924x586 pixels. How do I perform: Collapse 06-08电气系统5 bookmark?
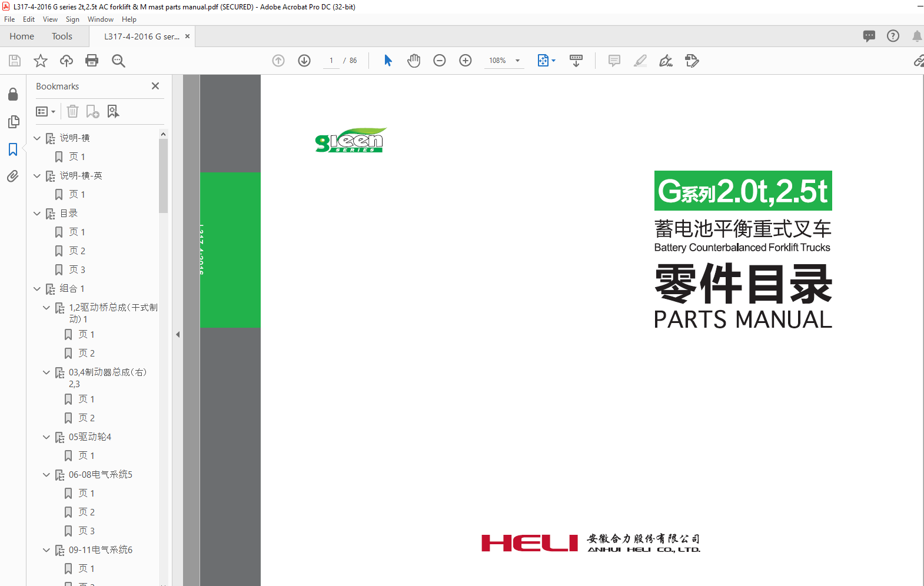point(46,475)
